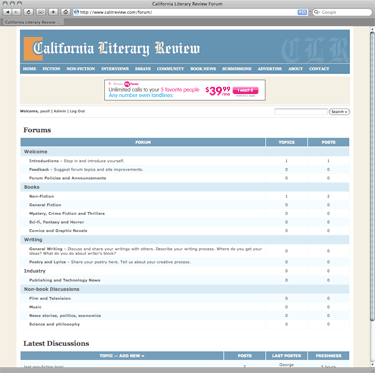This screenshot has width=375, height=373.
Task: Open the HOME nav menu item
Action: [x=29, y=69]
